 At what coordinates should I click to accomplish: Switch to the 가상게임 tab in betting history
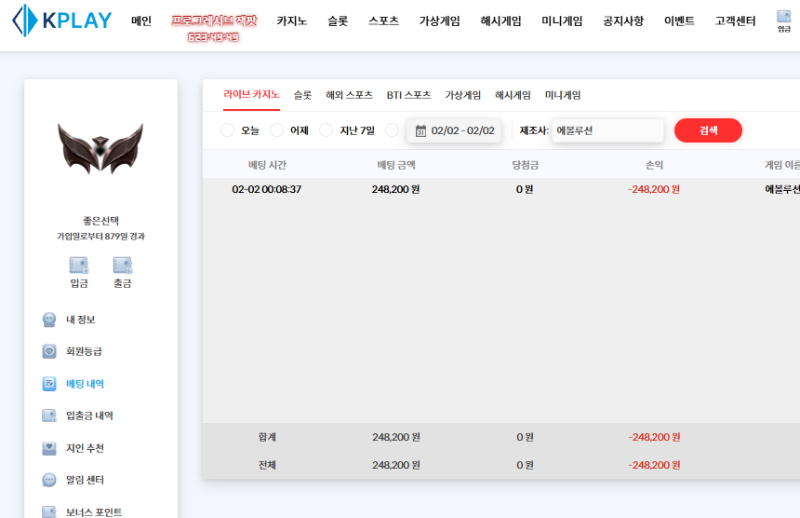(463, 95)
